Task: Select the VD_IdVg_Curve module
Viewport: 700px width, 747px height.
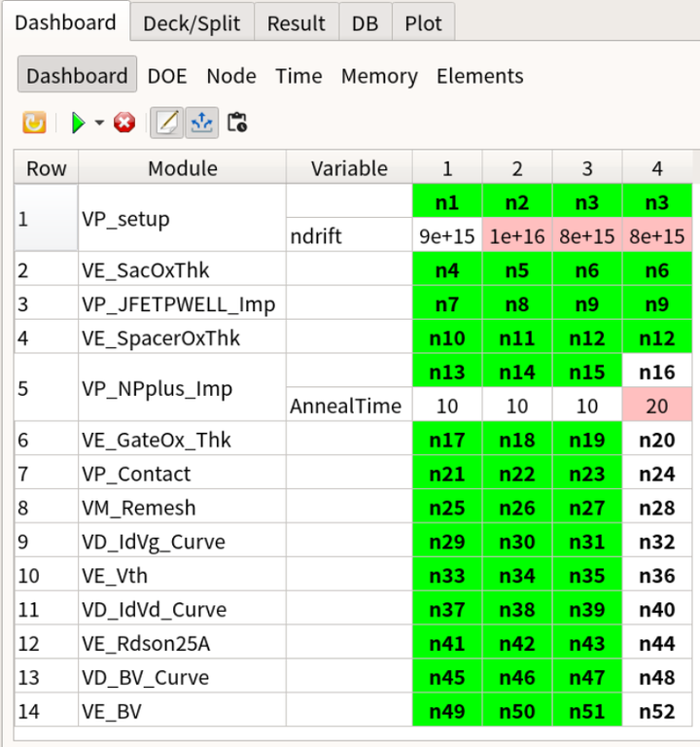Action: [183, 541]
